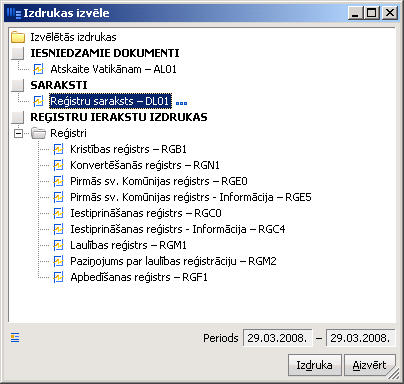Click the Atskaite Vatikānam report icon
Screen dimensions: 404x384
pyautogui.click(x=39, y=69)
